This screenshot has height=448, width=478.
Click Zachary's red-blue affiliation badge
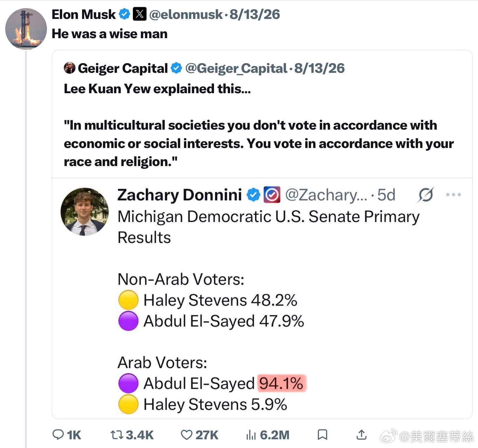point(272,195)
